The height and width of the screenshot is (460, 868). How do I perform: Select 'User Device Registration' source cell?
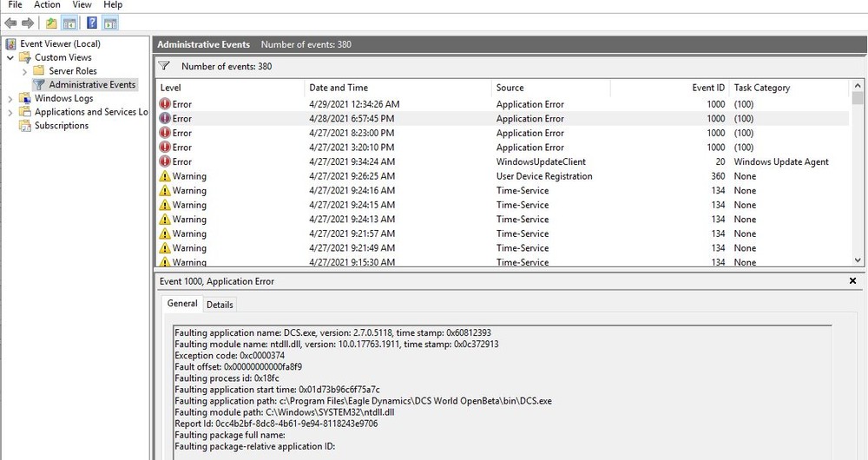coord(544,176)
